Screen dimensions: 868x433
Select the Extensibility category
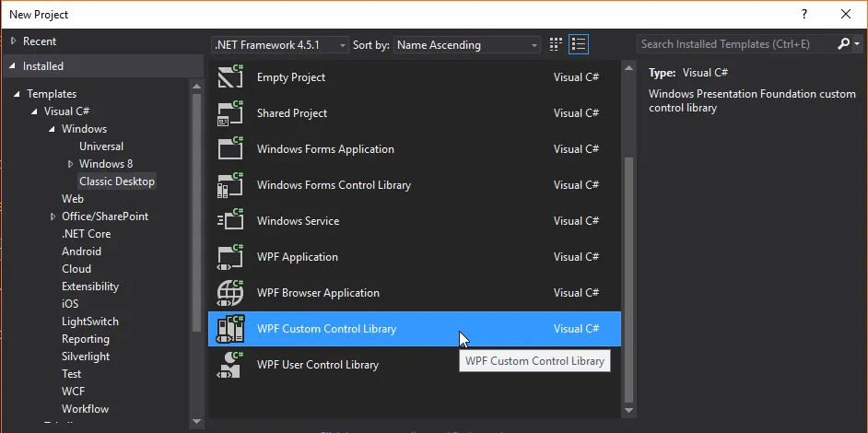coord(90,287)
